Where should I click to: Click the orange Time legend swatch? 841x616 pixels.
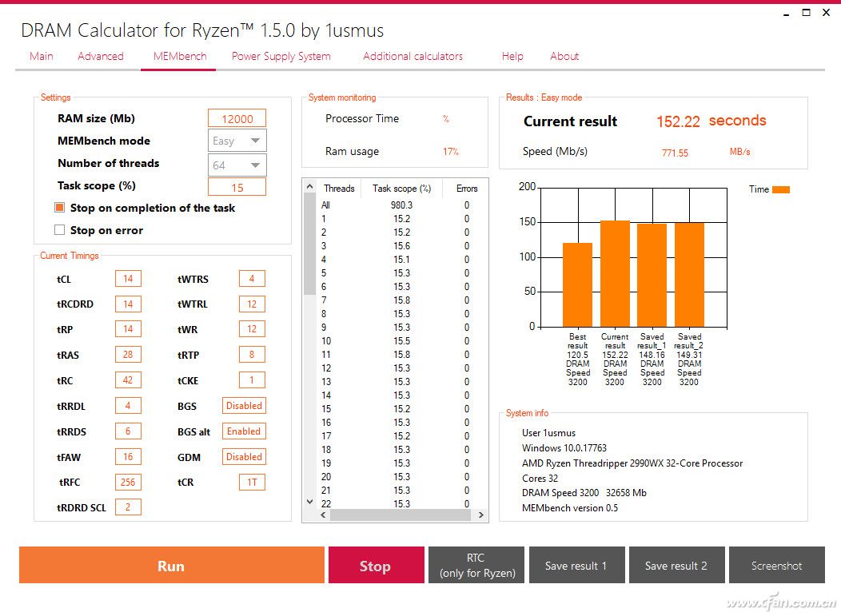tap(780, 189)
